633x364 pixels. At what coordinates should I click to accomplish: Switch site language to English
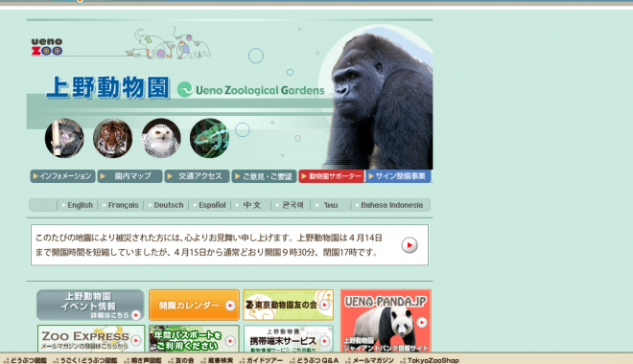pos(80,205)
